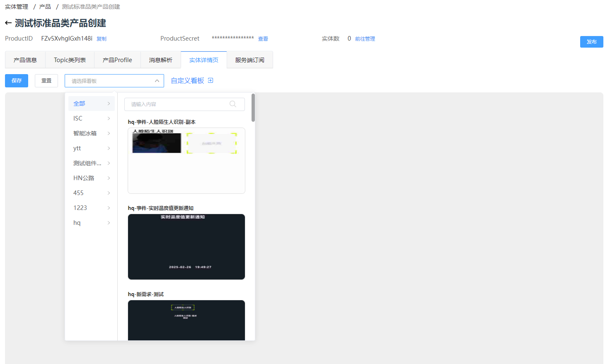Switch to the Topic类列表 tab

(70, 60)
